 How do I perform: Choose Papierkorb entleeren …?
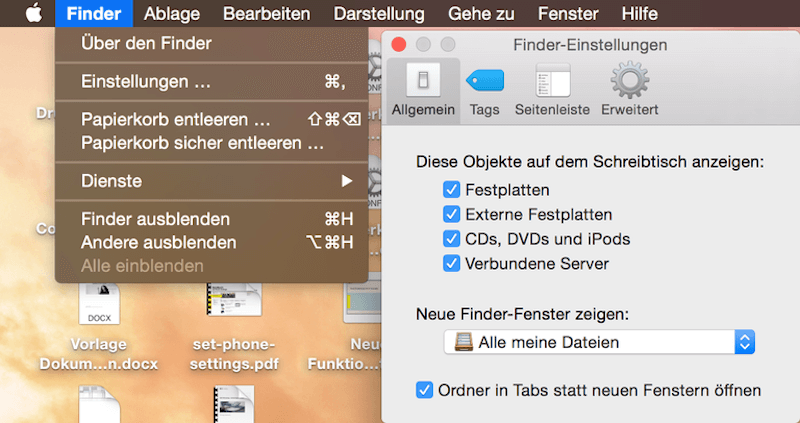[x=211, y=120]
